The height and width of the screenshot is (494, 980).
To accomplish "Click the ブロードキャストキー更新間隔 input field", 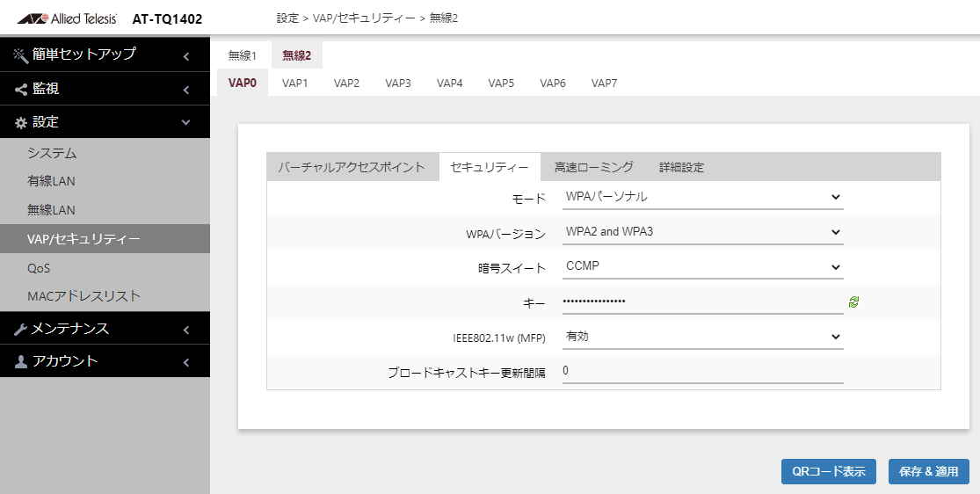I will (702, 372).
